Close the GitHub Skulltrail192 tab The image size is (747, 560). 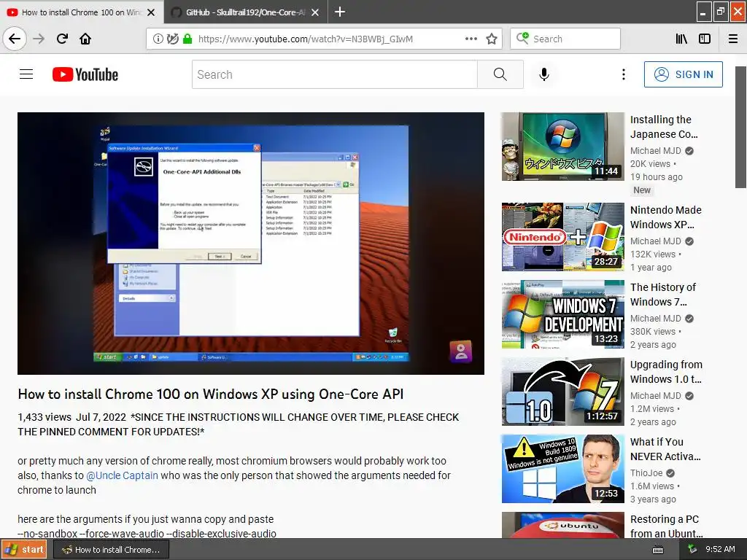click(315, 12)
